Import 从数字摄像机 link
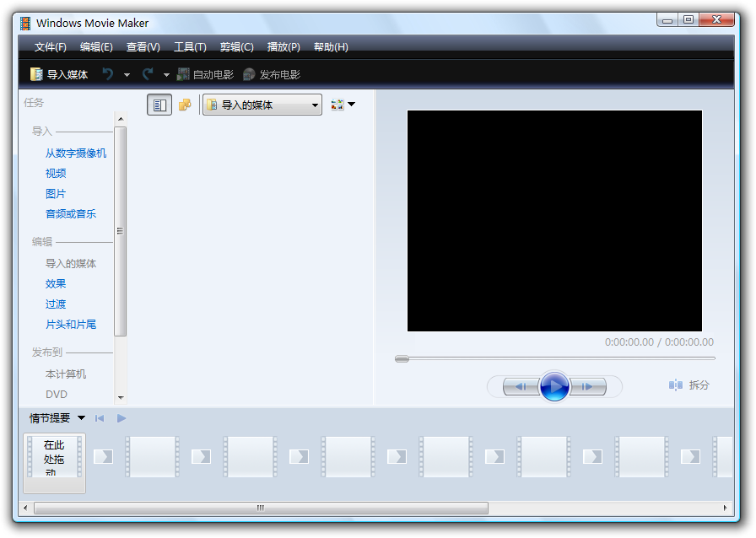756x538 pixels. coord(76,153)
